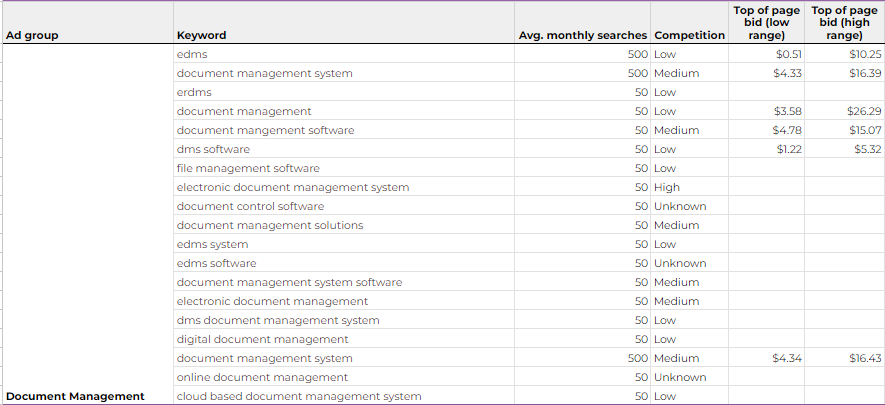The height and width of the screenshot is (405, 885).
Task: Click the Keyword column header
Action: (201, 35)
